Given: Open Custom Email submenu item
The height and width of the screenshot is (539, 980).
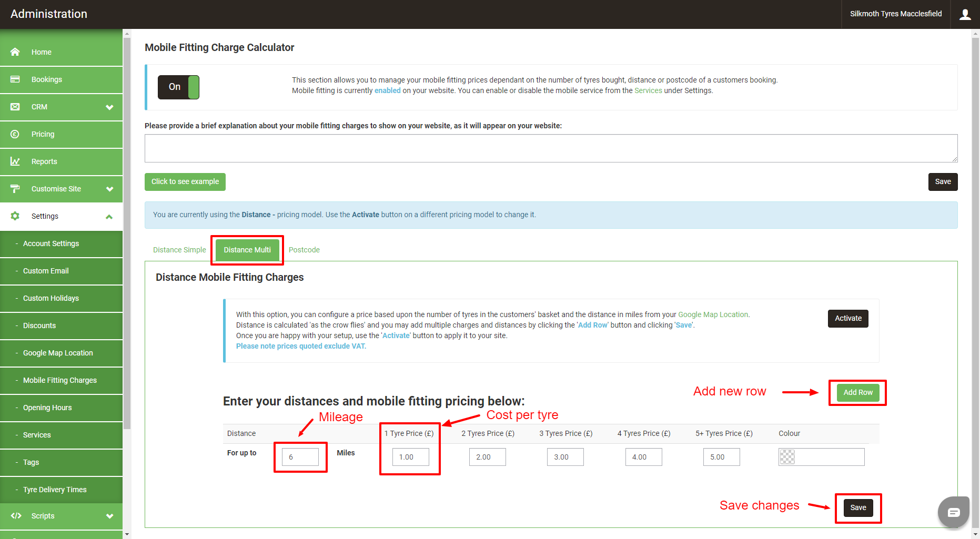Looking at the screenshot, I should pos(61,271).
